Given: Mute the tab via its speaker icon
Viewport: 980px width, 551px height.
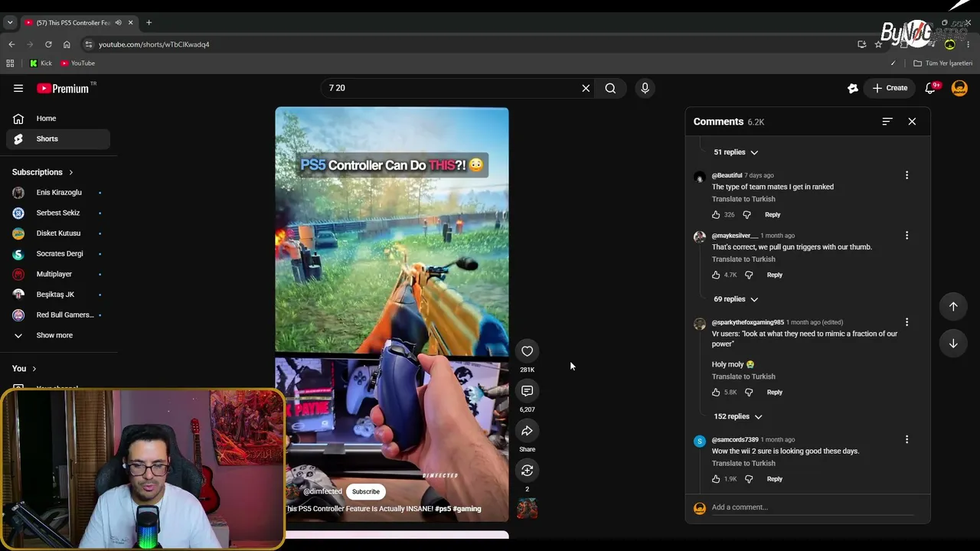Looking at the screenshot, I should tap(118, 23).
